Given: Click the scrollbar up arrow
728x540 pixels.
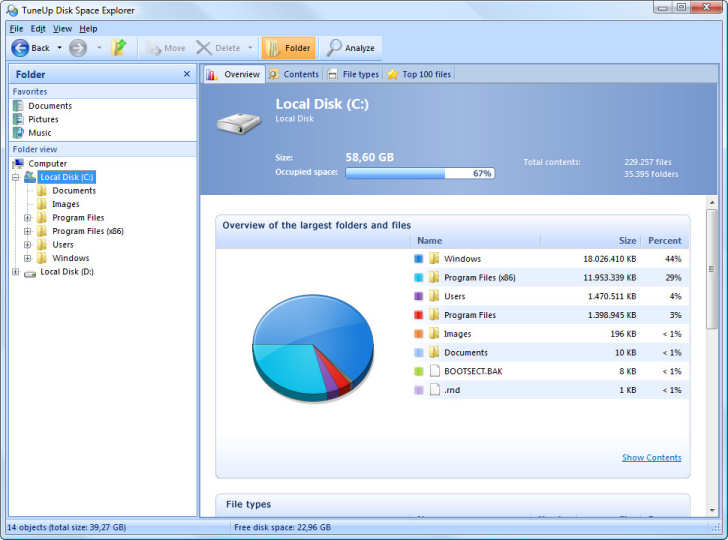Looking at the screenshot, I should tap(712, 202).
